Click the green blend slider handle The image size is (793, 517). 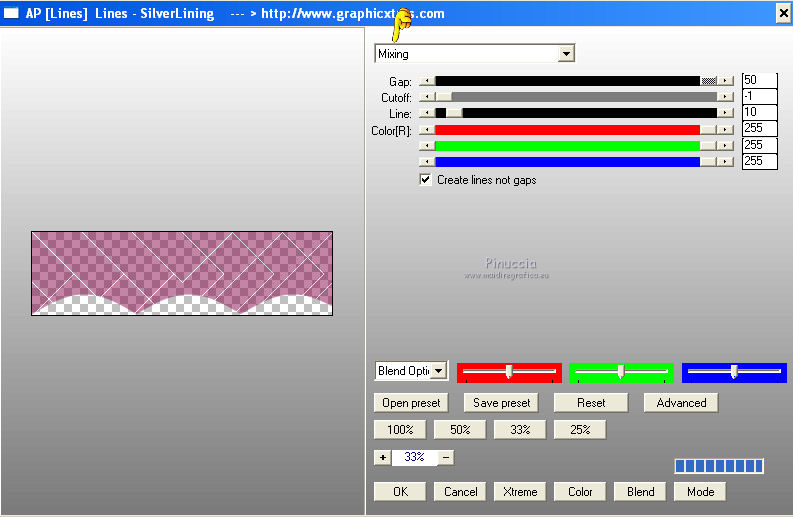tap(621, 372)
